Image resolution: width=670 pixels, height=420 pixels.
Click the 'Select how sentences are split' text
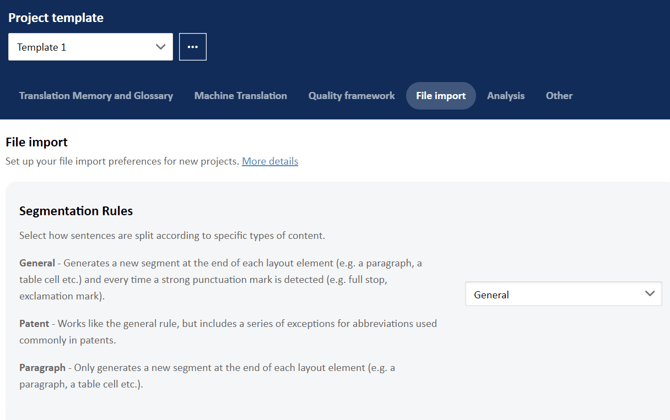pos(172,236)
